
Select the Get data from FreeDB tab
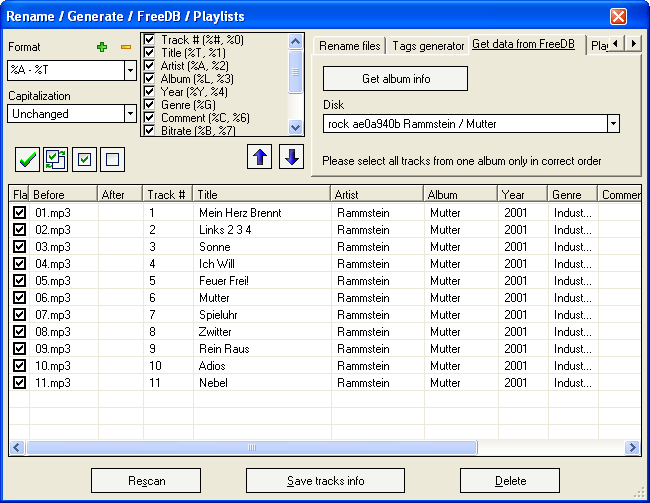[x=524, y=44]
